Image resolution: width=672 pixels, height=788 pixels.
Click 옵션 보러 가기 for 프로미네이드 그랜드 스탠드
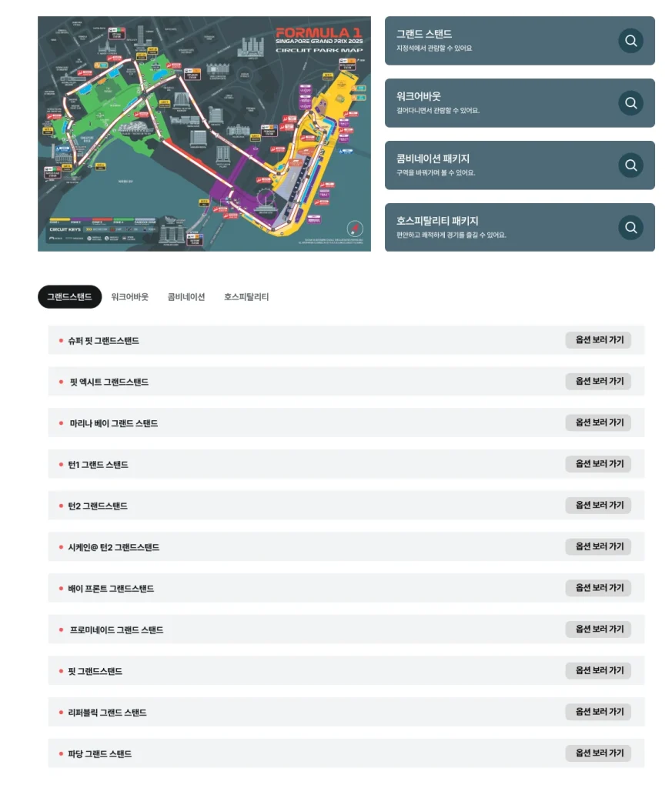(x=598, y=629)
